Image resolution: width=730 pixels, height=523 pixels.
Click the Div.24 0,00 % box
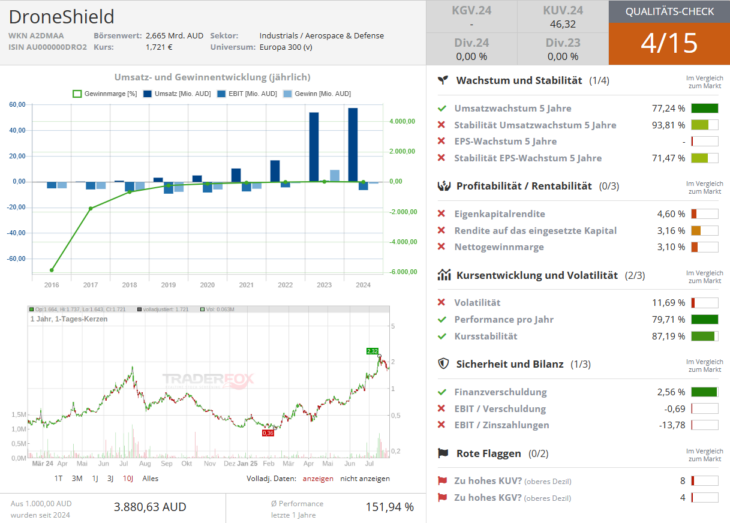[x=471, y=49]
